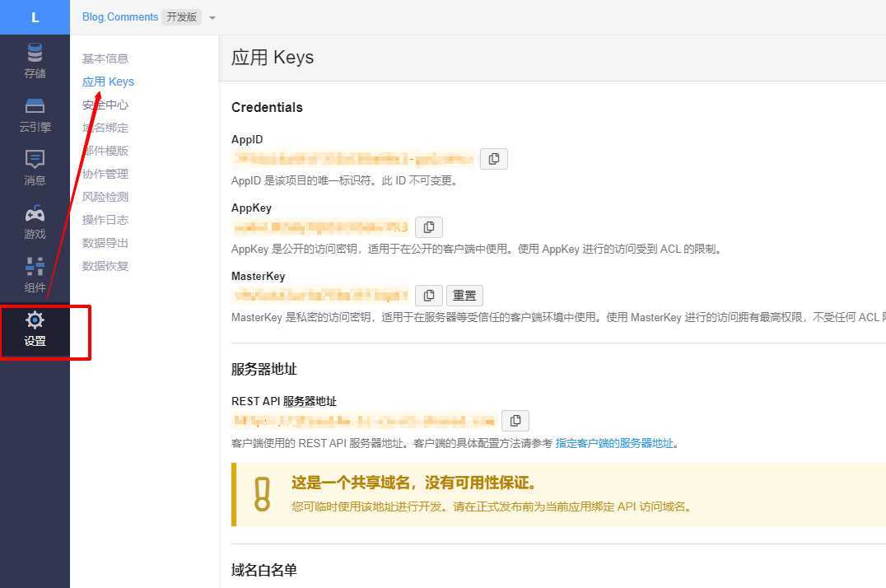Copy the AppID using its copy icon

tap(493, 158)
